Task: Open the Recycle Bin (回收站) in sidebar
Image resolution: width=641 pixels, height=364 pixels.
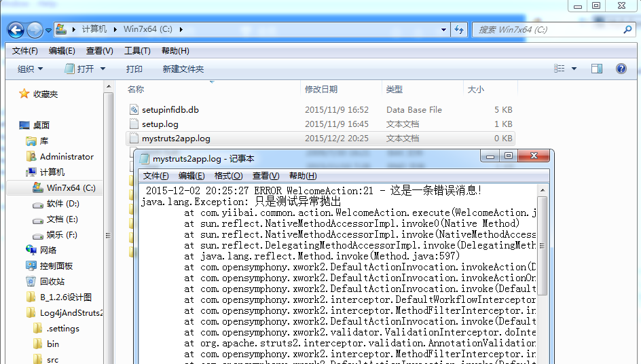Action: [x=52, y=281]
